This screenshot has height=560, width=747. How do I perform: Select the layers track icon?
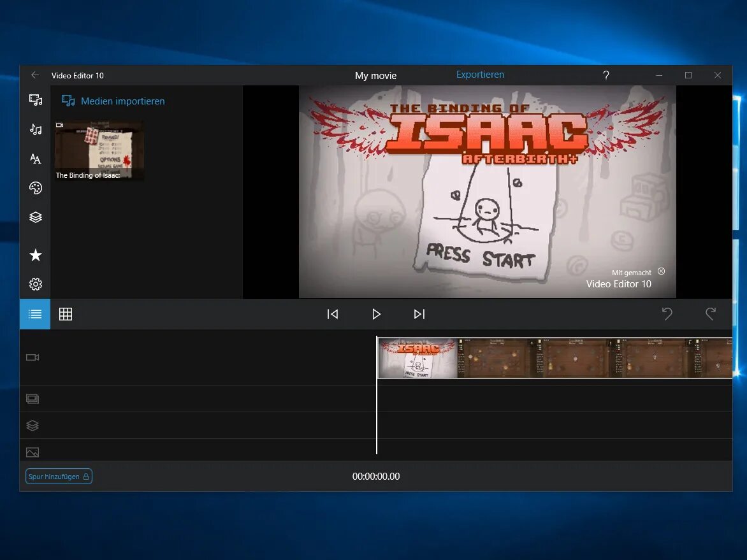pos(33,426)
